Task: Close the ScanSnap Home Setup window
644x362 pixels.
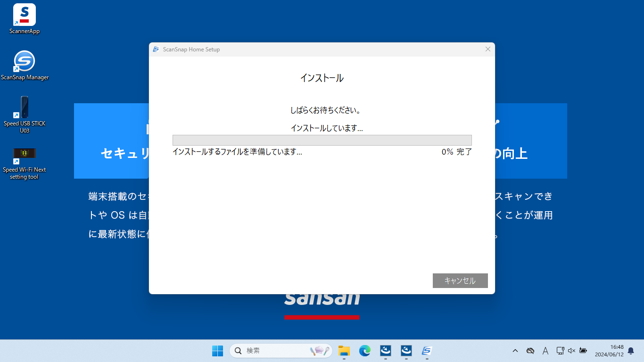Action: 488,49
